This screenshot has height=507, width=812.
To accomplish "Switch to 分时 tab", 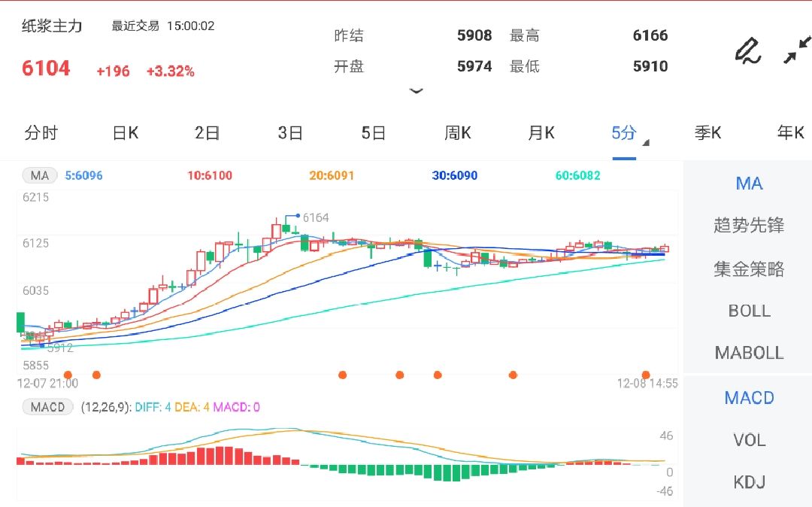I will (x=41, y=133).
